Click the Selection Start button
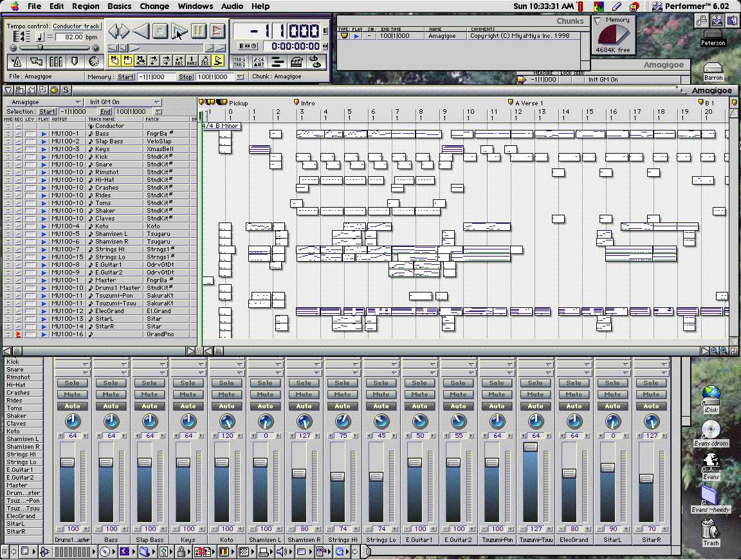Image resolution: width=741 pixels, height=560 pixels. pos(47,112)
